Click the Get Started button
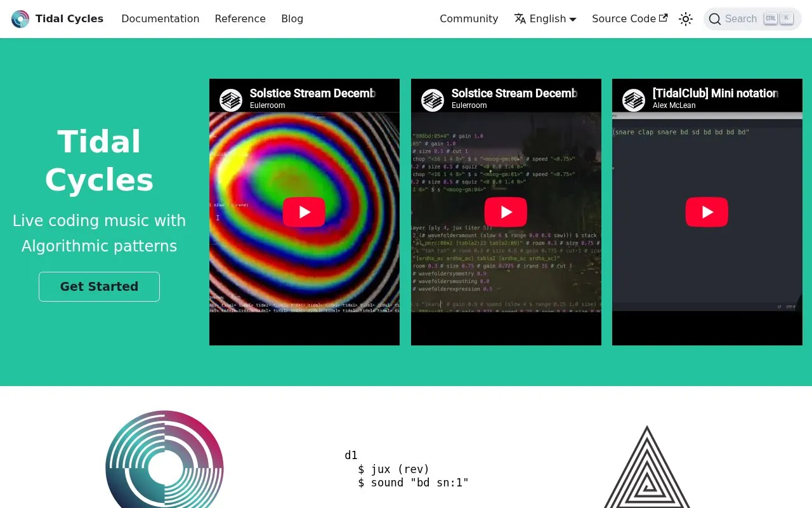This screenshot has height=508, width=812. 99,286
